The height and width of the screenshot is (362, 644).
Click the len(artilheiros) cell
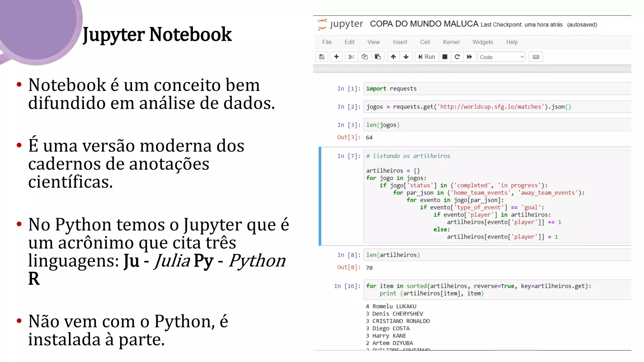(x=497, y=255)
